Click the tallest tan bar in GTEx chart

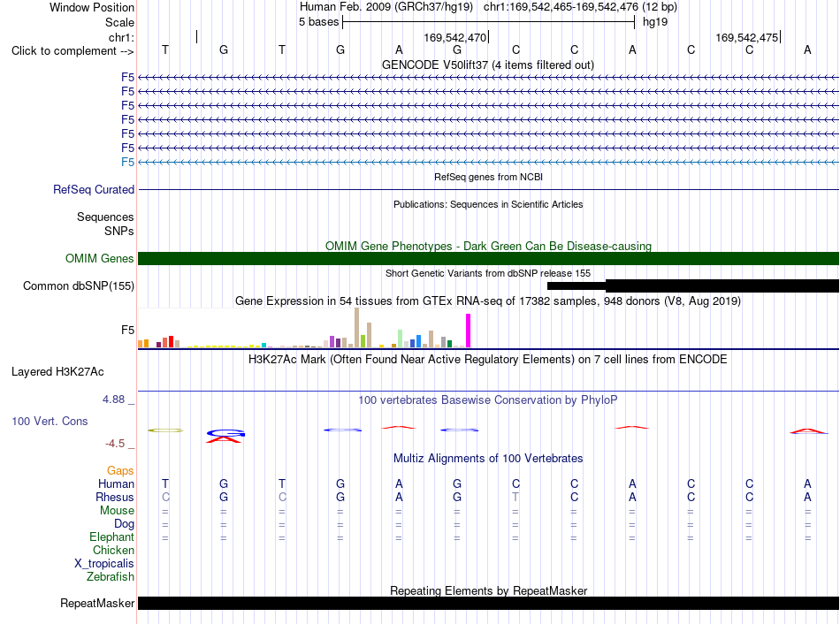(357, 328)
